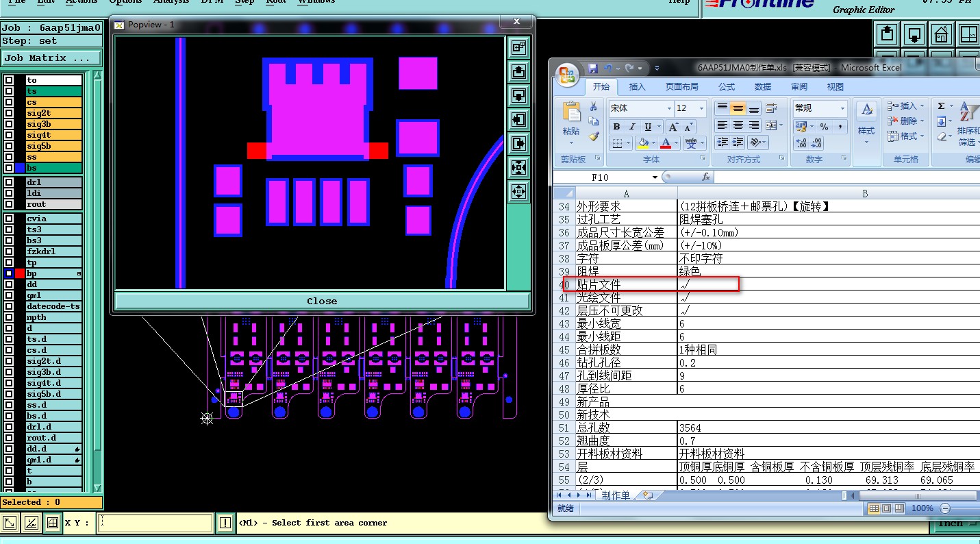Toggle display checkbox for layer bp
Screen dimensions: 980x544
click(8, 273)
